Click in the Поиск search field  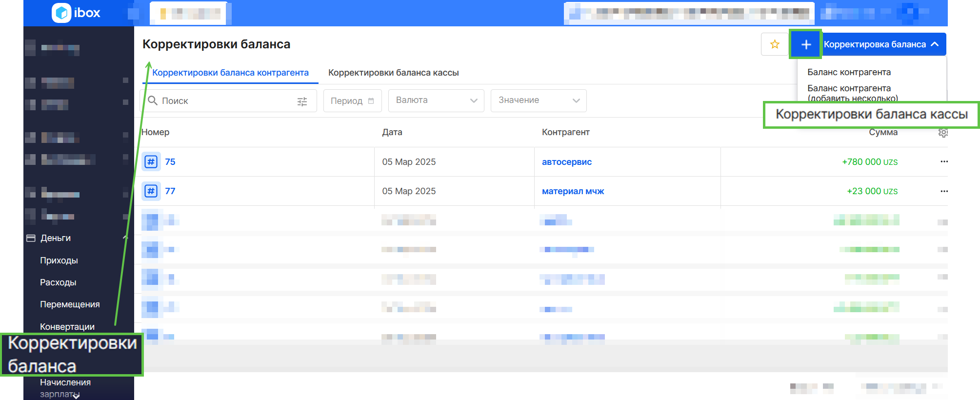pyautogui.click(x=224, y=101)
